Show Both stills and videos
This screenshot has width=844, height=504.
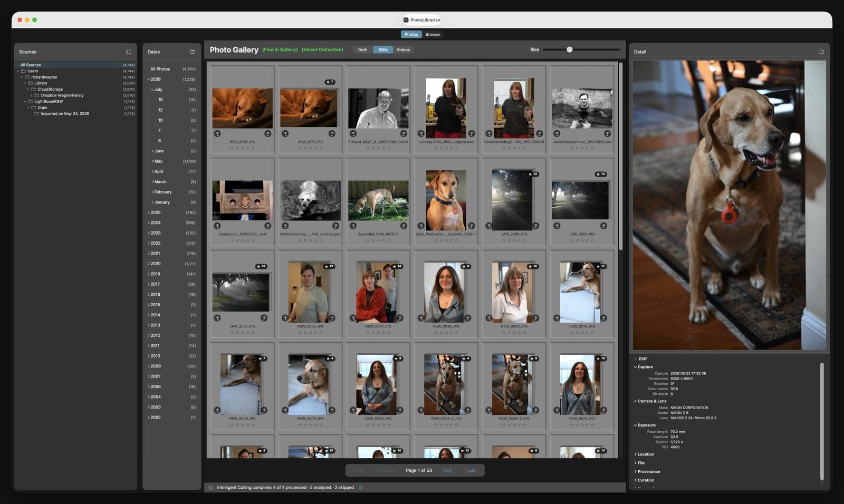point(363,50)
